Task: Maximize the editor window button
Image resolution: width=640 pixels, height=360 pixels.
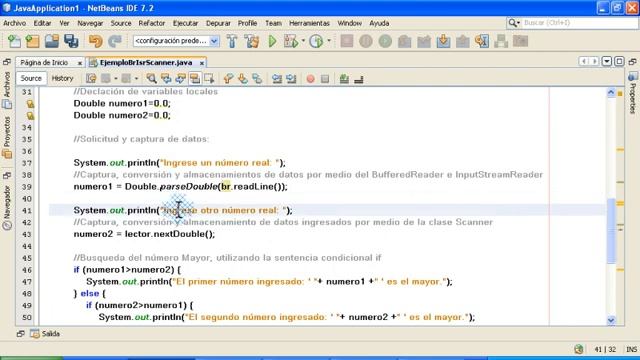Action: tap(619, 62)
